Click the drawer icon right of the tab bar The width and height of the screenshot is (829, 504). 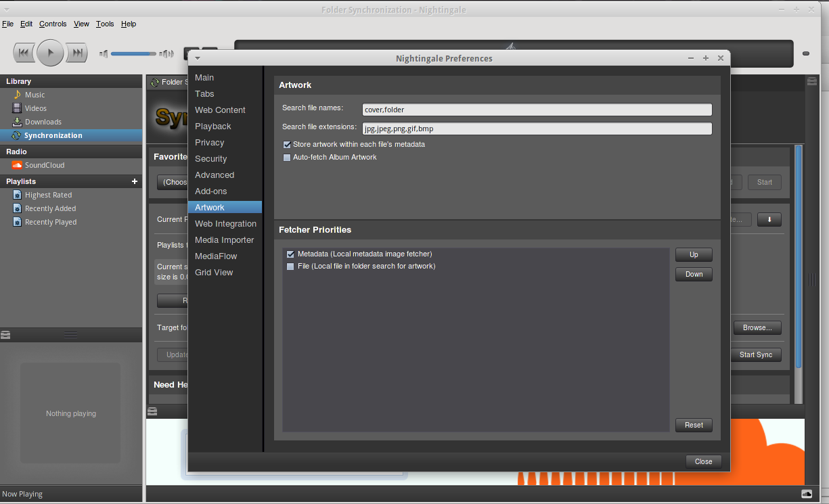pos(811,82)
